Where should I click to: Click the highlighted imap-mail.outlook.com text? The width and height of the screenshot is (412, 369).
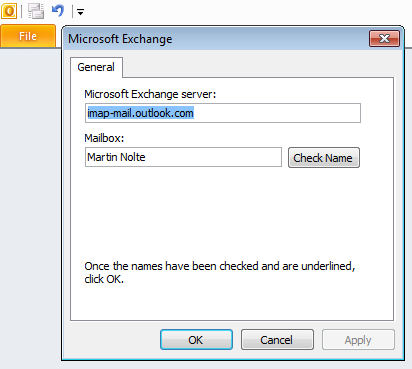coord(140,113)
